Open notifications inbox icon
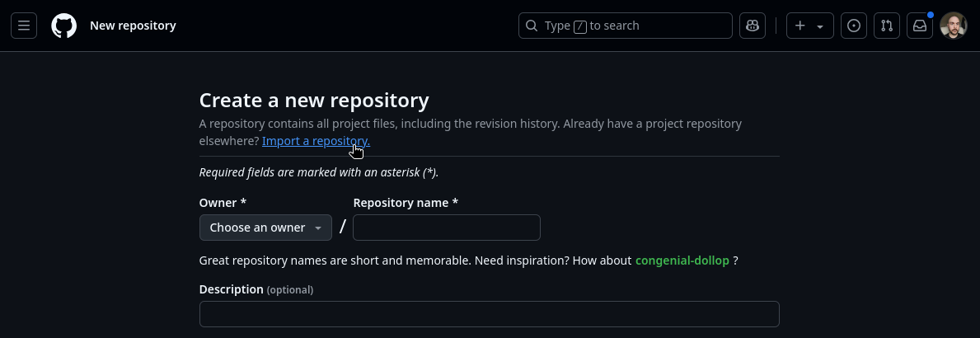Screen dimensions: 980x338 [x=920, y=26]
